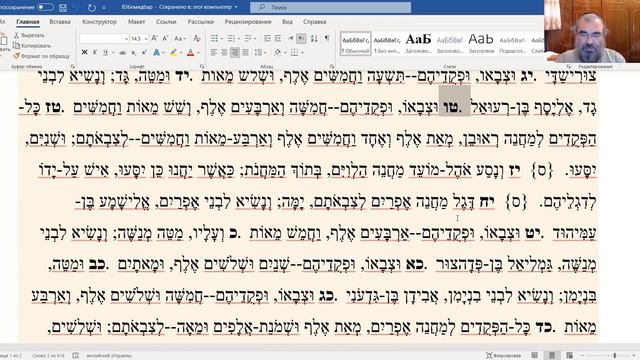This screenshot has width=640, height=360.
Task: Click the zoom slider in the status bar
Action: pos(607,356)
